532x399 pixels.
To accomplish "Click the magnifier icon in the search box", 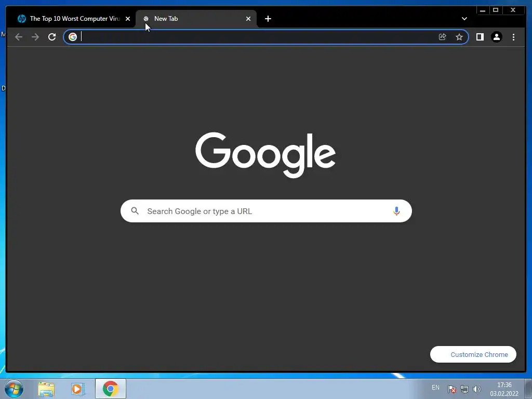I will [135, 211].
